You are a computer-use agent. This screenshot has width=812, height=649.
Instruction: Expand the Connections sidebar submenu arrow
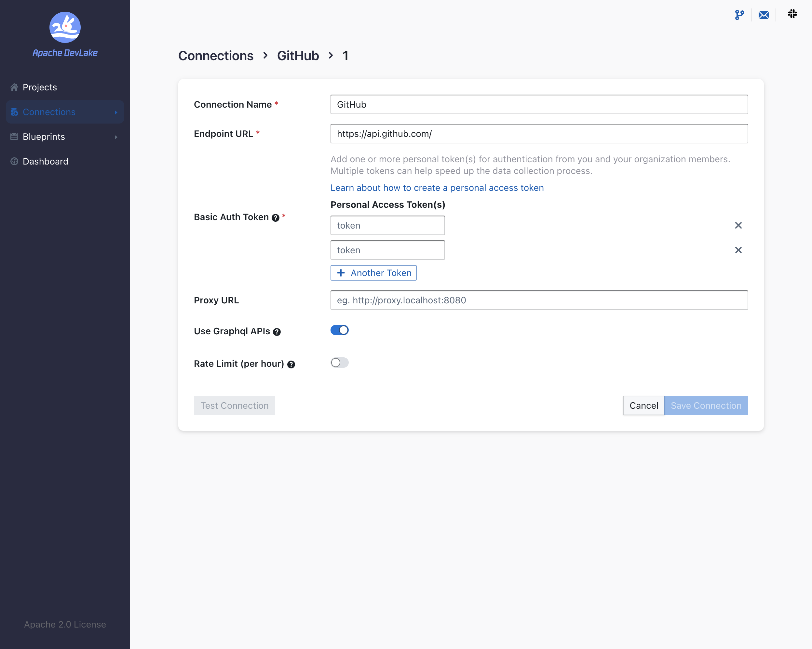[x=116, y=112]
